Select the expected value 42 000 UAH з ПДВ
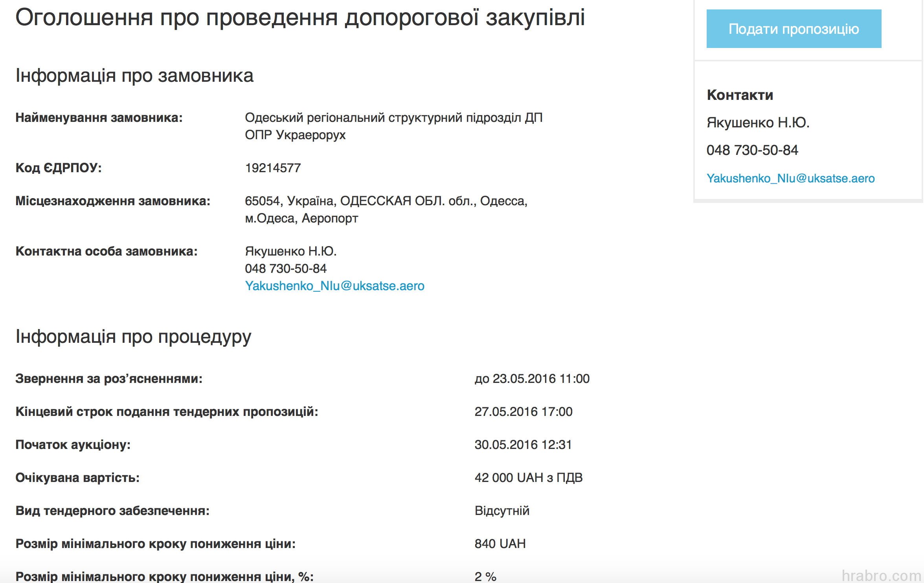 (529, 478)
